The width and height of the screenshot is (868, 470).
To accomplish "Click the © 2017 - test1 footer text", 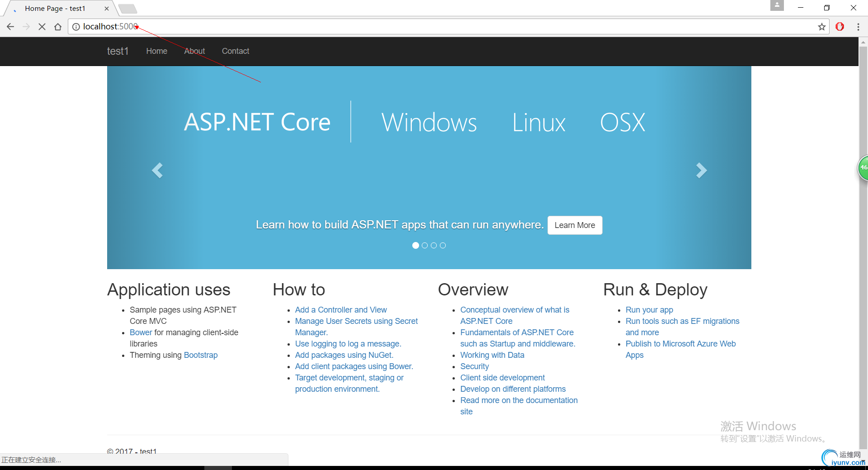I will click(132, 451).
